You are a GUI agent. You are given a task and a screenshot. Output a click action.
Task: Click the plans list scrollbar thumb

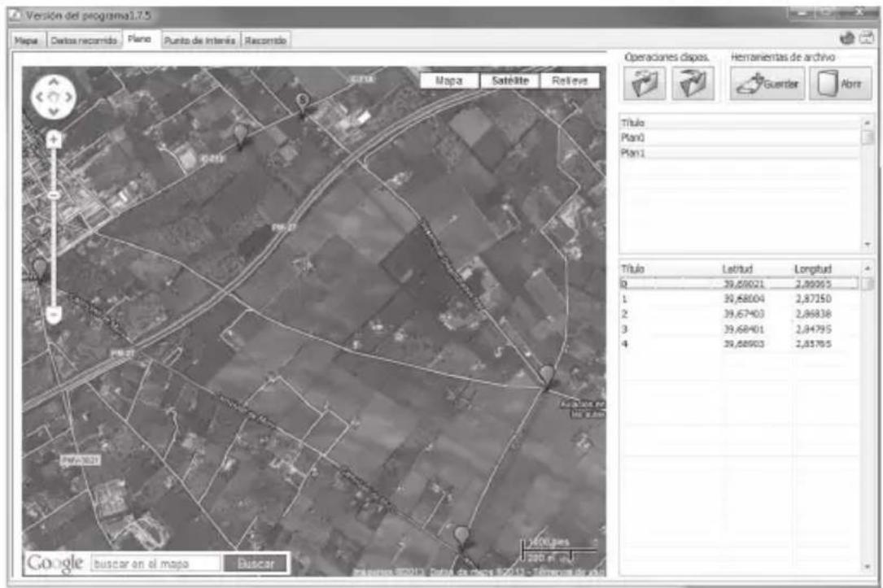(868, 138)
